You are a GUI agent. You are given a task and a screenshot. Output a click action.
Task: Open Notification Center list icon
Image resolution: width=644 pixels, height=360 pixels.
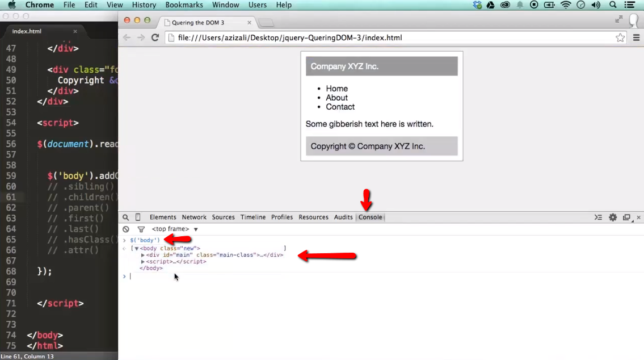point(629,5)
